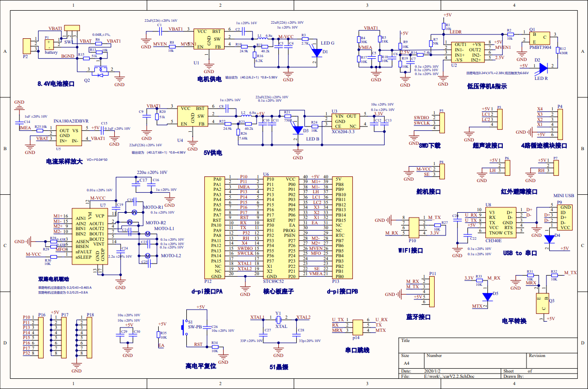Select the P1 battery connector
The image size is (588, 389).
tap(49, 44)
